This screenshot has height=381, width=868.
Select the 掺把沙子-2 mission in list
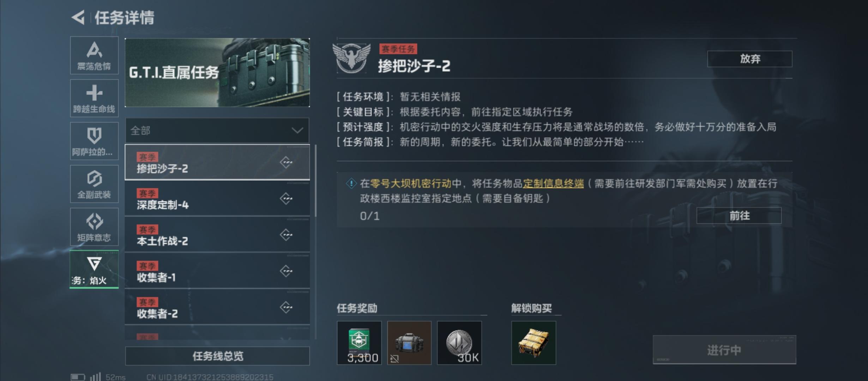[217, 162]
